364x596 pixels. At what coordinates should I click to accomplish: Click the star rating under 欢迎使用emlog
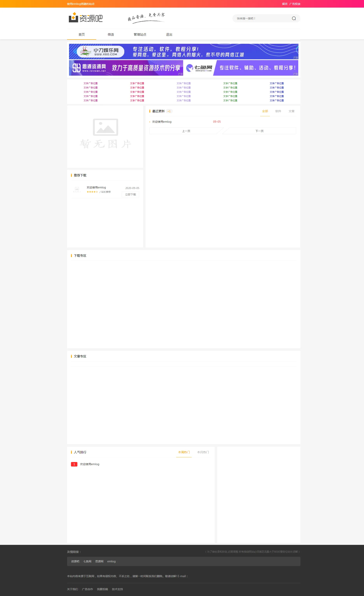[x=92, y=192]
